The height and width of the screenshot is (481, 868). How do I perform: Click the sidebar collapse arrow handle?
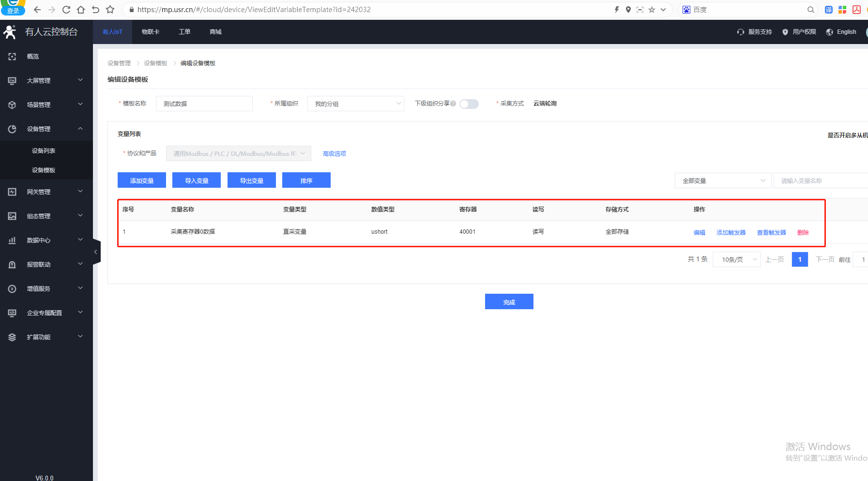click(x=96, y=252)
